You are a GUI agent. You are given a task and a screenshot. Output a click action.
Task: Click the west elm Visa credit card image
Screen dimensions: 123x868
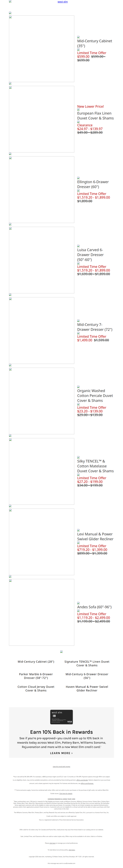(61, 717)
